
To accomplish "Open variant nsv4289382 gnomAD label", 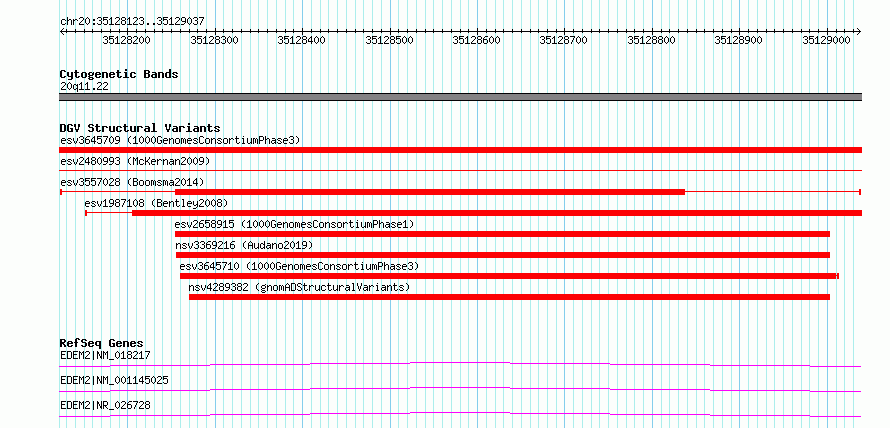I will click(x=299, y=287).
